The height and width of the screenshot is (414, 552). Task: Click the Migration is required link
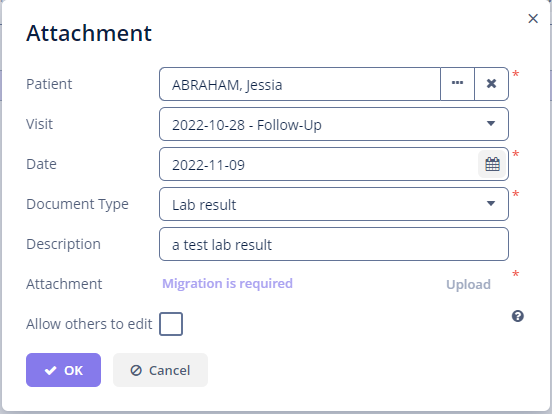(x=227, y=284)
